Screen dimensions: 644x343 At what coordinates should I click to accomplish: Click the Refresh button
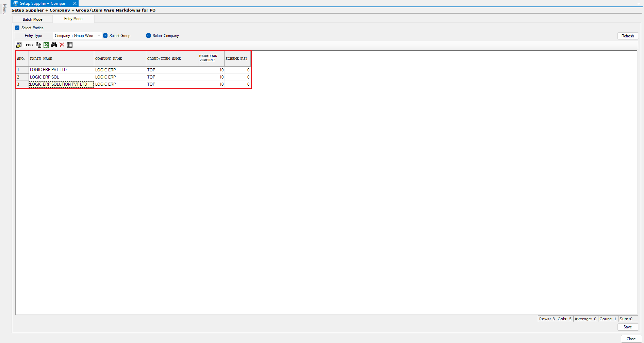click(x=628, y=36)
